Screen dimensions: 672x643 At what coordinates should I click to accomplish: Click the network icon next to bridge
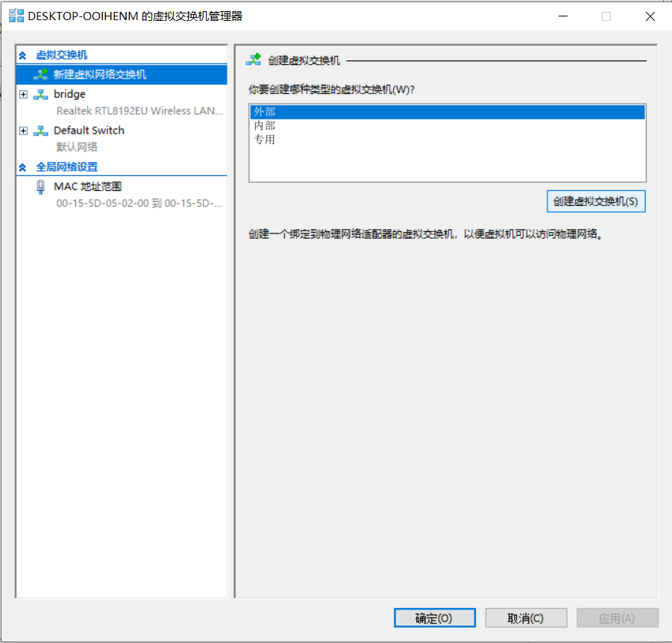point(41,94)
